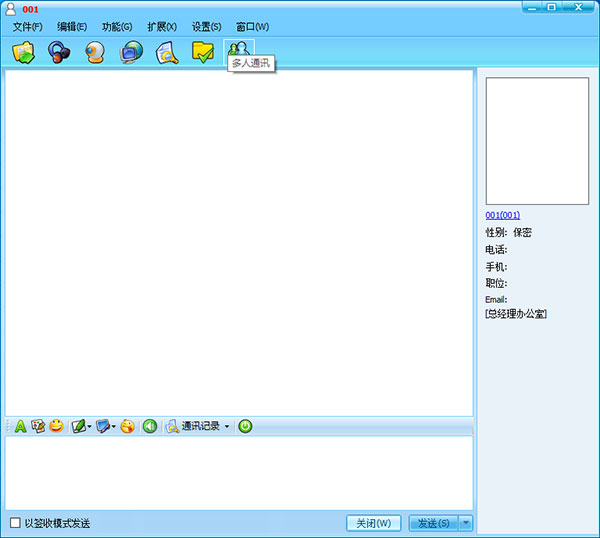The image size is (600, 538).
Task: Open the 扩展(X) menu
Action: tap(162, 27)
